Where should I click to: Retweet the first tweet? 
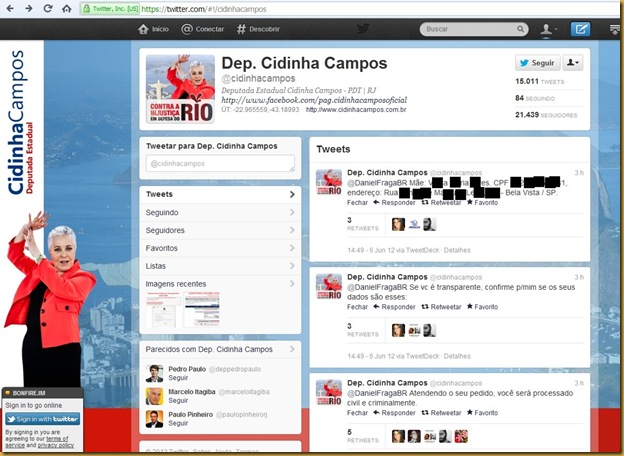pyautogui.click(x=441, y=203)
